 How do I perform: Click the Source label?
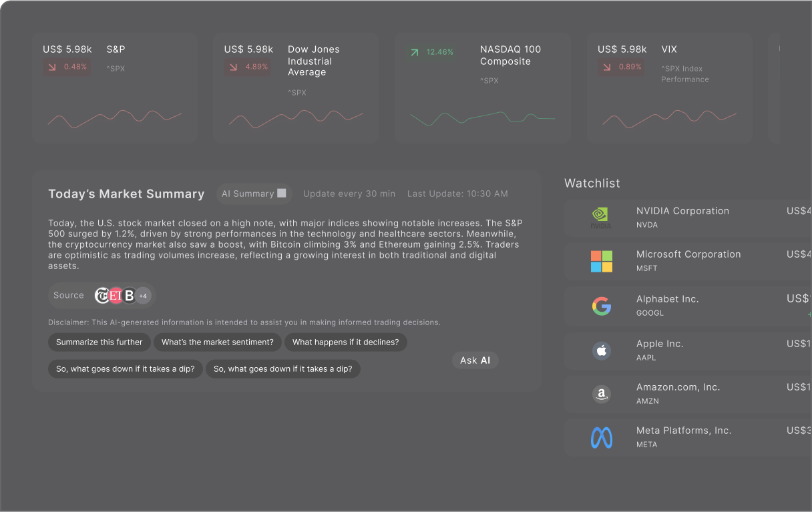(69, 295)
